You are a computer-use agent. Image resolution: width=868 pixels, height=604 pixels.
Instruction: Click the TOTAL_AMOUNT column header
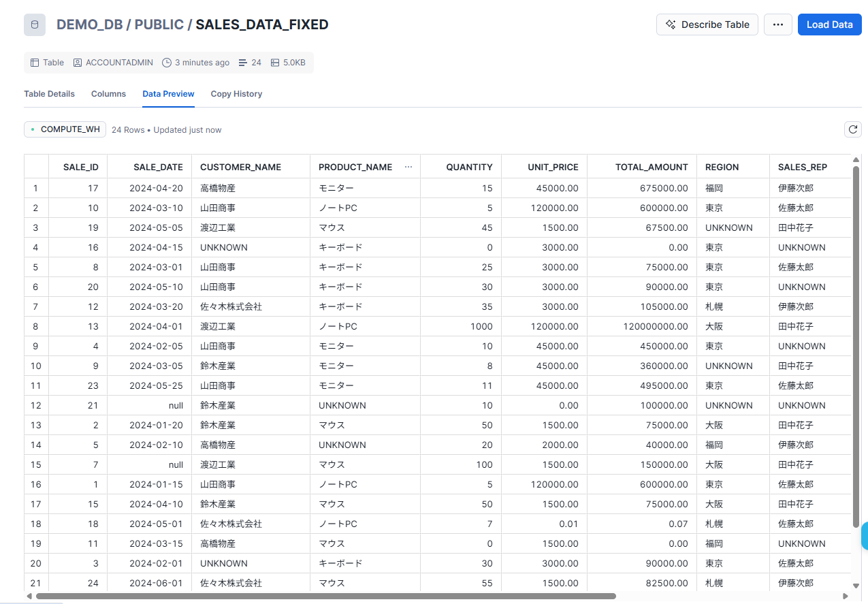coord(642,167)
